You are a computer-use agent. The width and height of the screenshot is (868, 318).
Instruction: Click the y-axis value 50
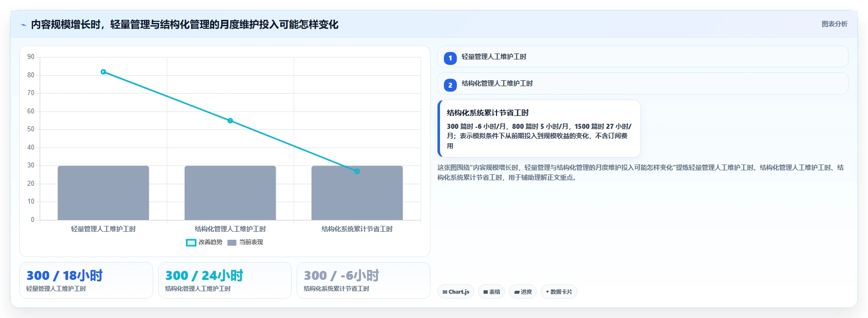31,129
